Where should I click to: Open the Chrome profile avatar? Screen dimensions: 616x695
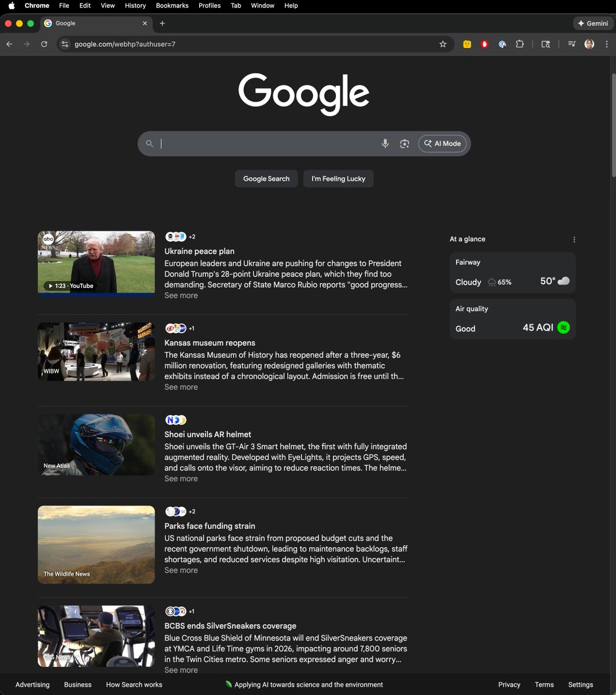tap(589, 44)
